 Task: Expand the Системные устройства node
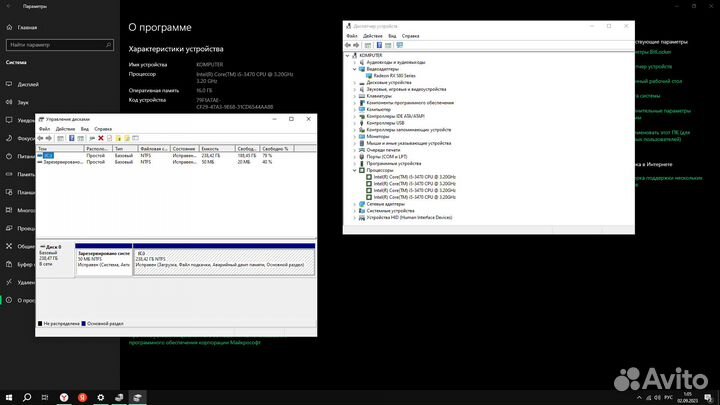click(x=354, y=211)
